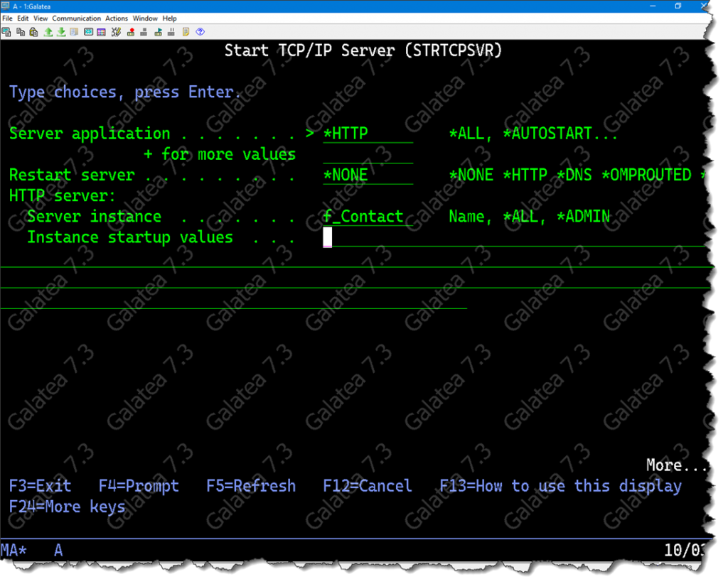Open help via blue question mark icon
Image resolution: width=728 pixels, height=584 pixels.
click(x=200, y=31)
